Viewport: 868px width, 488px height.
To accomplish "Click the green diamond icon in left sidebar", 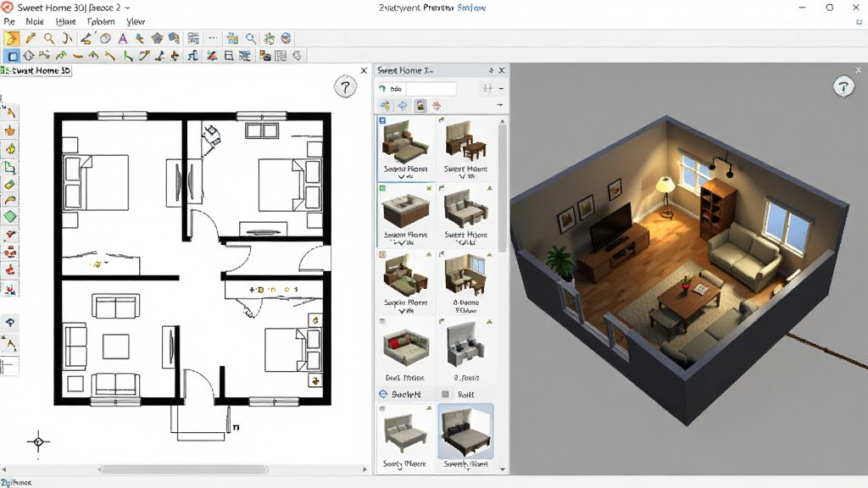I will tap(10, 217).
